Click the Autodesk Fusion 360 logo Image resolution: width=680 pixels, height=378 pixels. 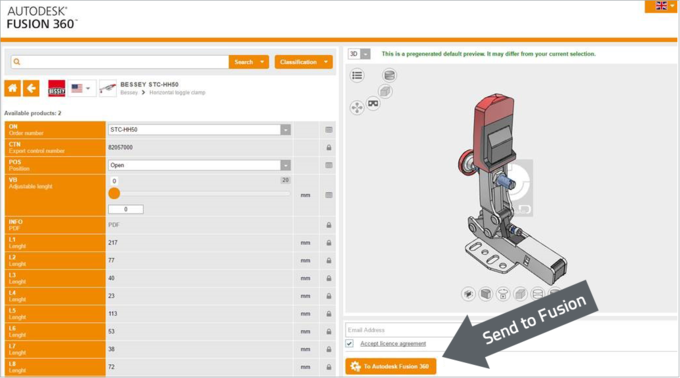click(x=42, y=18)
